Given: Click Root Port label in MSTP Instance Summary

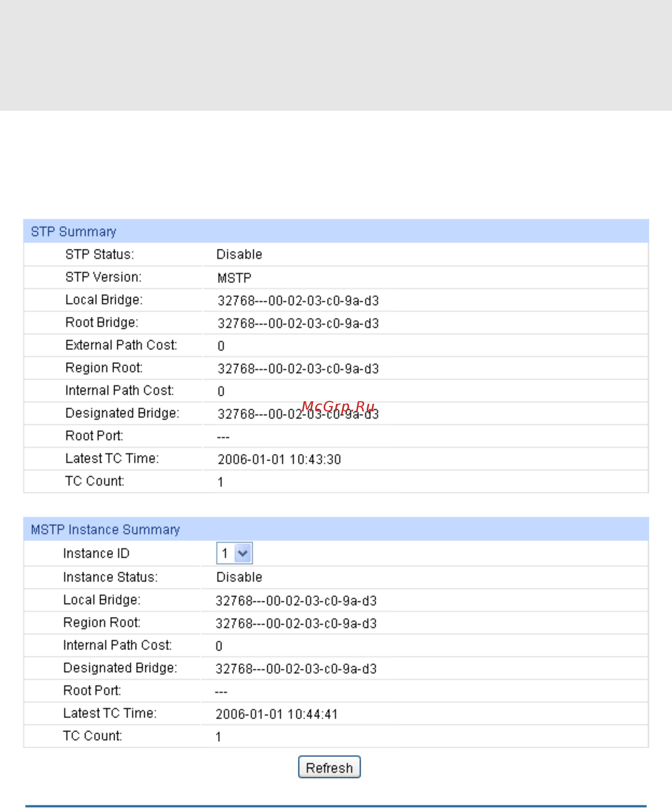Looking at the screenshot, I should click(92, 690).
